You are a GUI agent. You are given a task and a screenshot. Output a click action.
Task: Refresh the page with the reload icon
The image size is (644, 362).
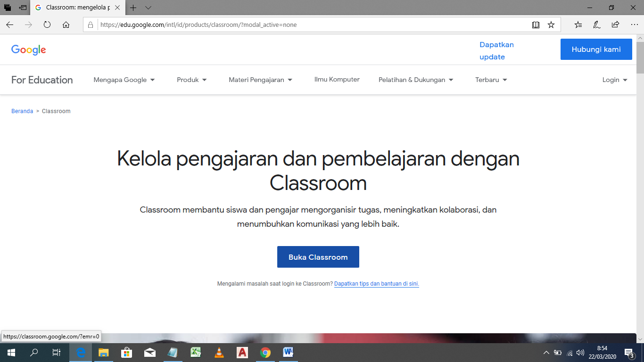coord(47,25)
